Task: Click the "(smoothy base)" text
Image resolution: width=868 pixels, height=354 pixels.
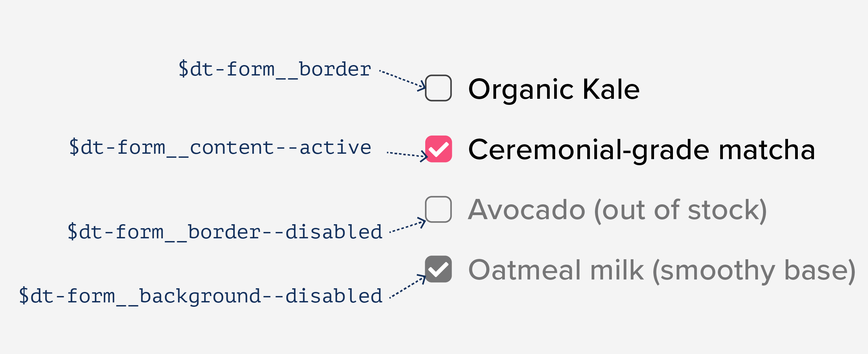Action: click(754, 271)
